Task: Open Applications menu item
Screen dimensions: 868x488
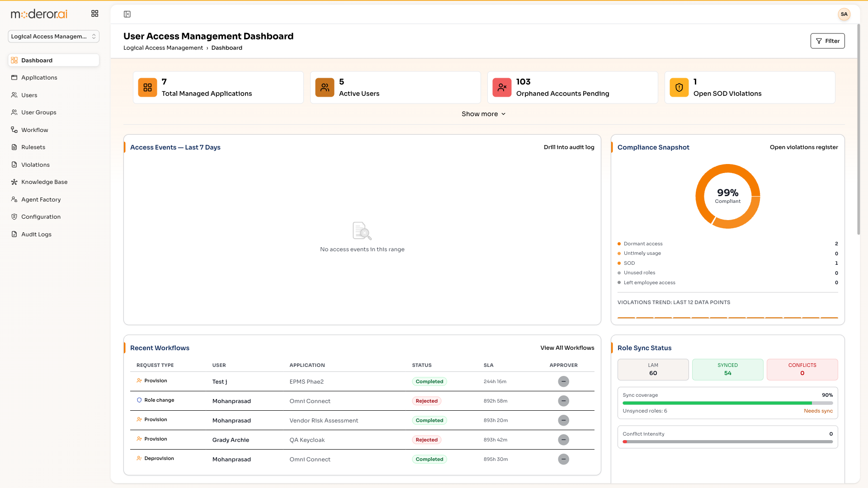Action: pyautogui.click(x=53, y=78)
